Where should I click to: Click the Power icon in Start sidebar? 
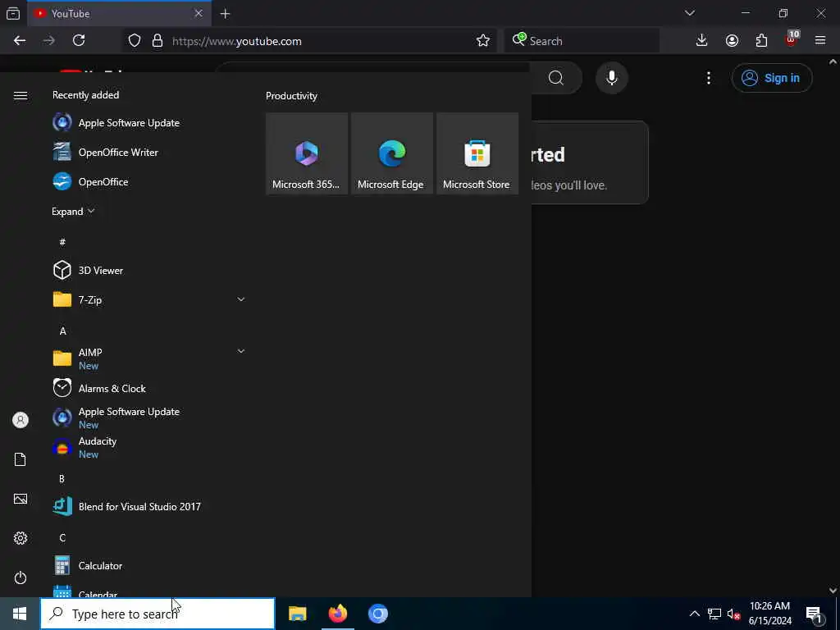21,577
